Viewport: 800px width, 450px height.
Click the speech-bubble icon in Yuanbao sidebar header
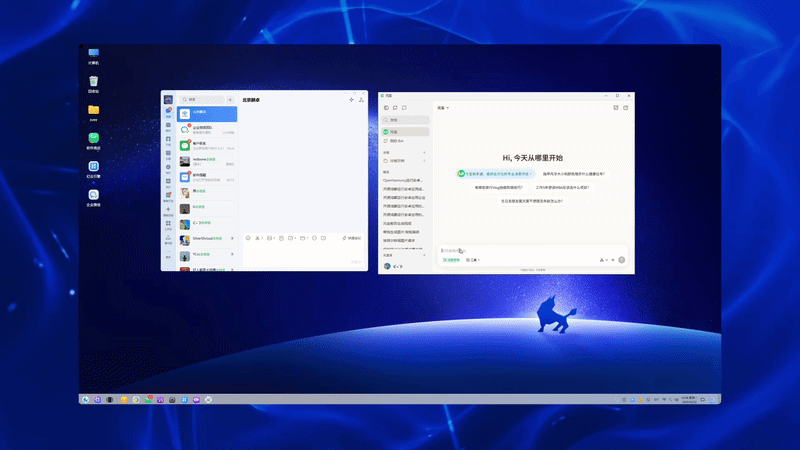point(404,108)
